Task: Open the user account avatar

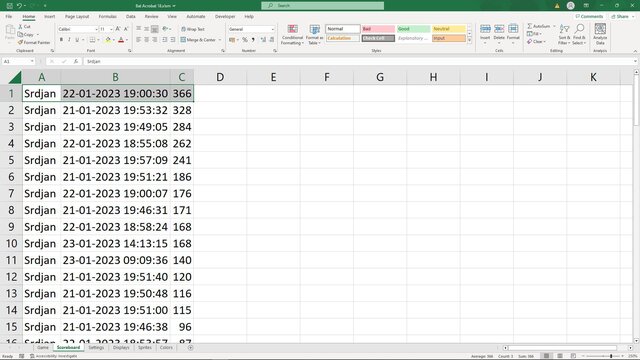Action: (571, 6)
